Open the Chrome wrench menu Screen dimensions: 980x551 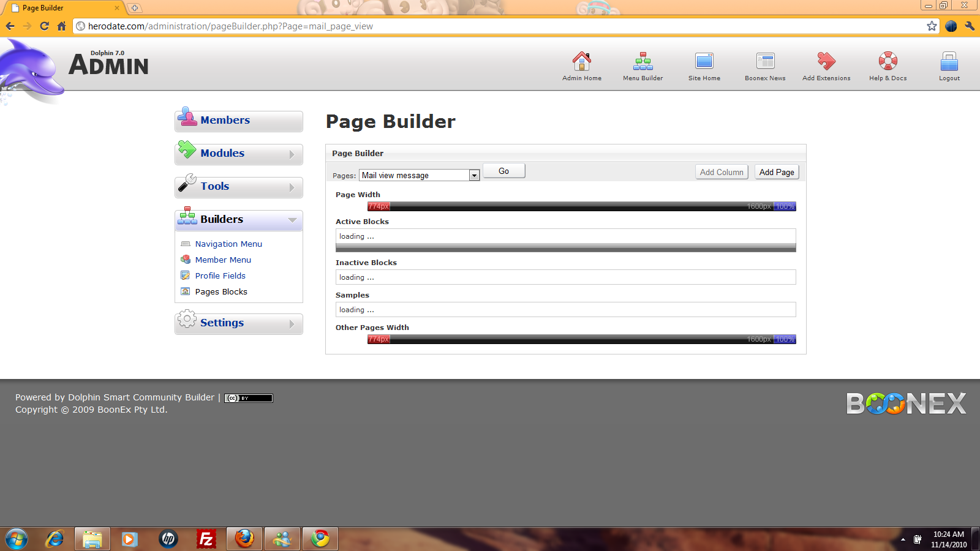(970, 26)
